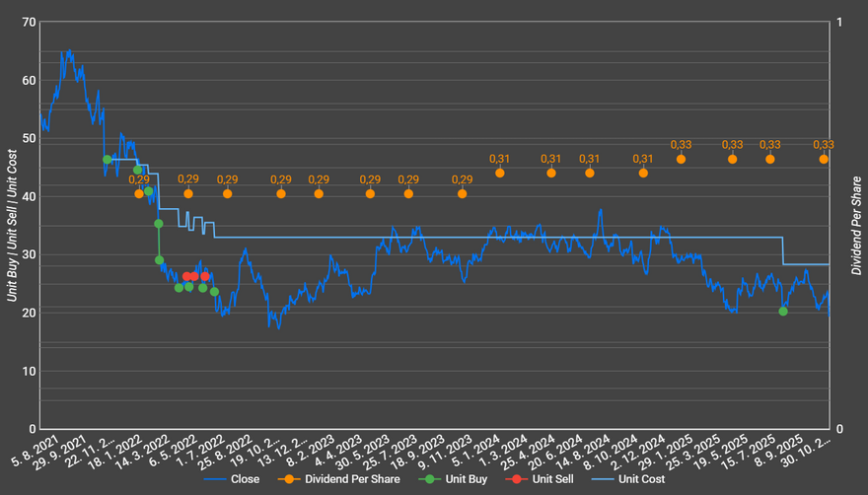Select the last Unit Buy marker in 2025
868x495 pixels.
click(783, 312)
